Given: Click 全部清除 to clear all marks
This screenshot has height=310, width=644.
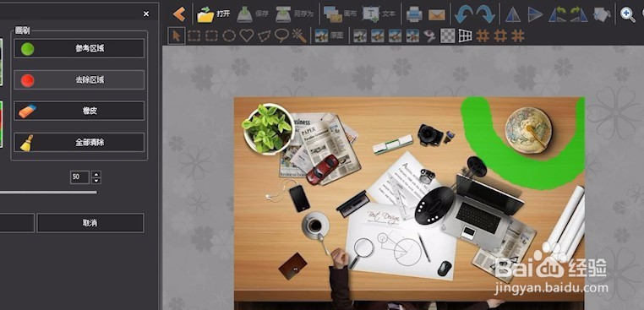Looking at the screenshot, I should pyautogui.click(x=79, y=142).
